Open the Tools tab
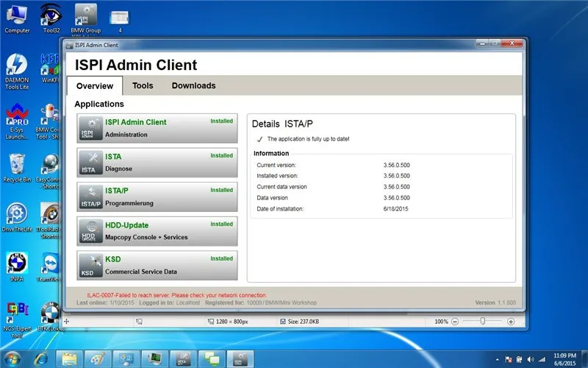This screenshot has width=588, height=368. pos(143,85)
